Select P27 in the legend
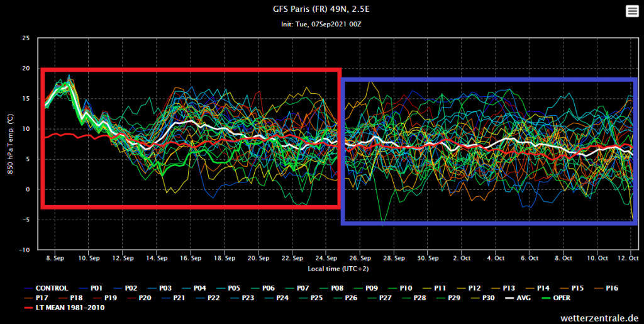Screen dimensions: 644x324 [381, 298]
